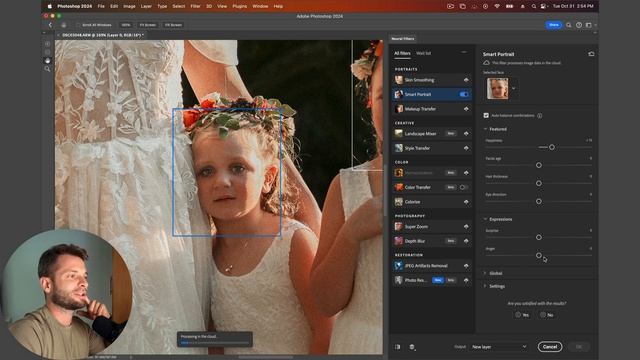This screenshot has width=640, height=360.
Task: Open the workspace switcher in top bar
Action: [589, 25]
